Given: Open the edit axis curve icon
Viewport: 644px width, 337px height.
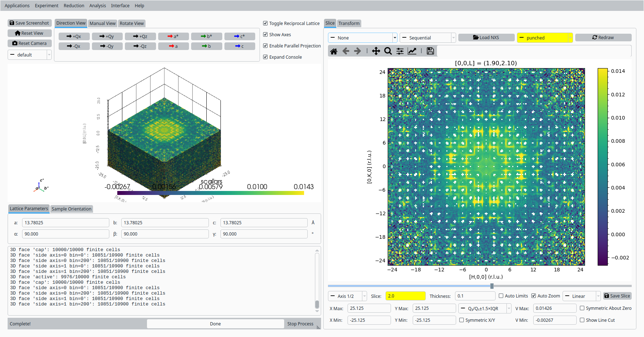Looking at the screenshot, I should (412, 51).
